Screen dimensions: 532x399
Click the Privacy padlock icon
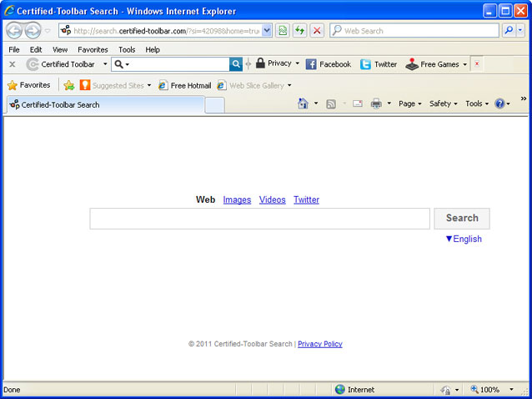(260, 63)
